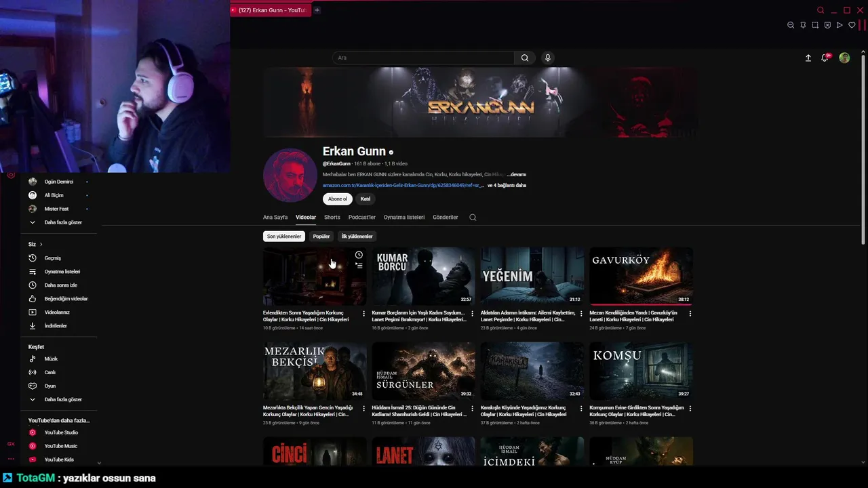868x488 pixels.
Task: Switch to the Videolar channel tab
Action: click(306, 218)
